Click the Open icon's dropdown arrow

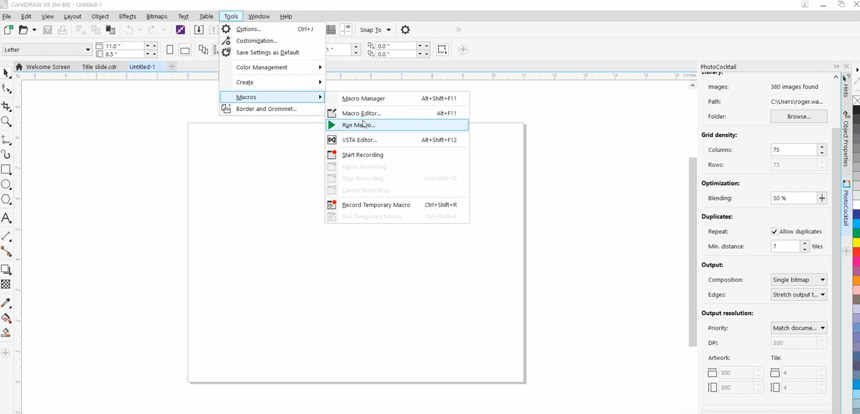tap(34, 30)
